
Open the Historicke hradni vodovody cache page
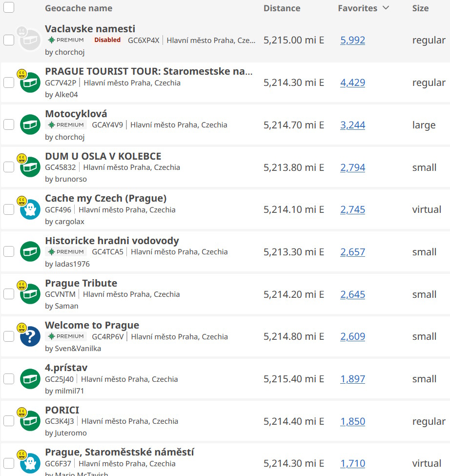(112, 241)
